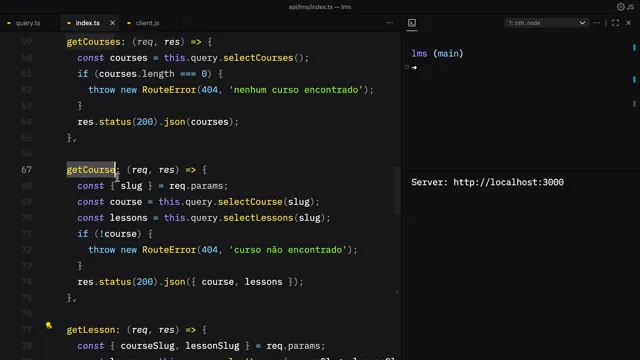Click the lightbulb quick-fix icon near getLesson
This screenshot has width=640, height=360.
[49, 325]
